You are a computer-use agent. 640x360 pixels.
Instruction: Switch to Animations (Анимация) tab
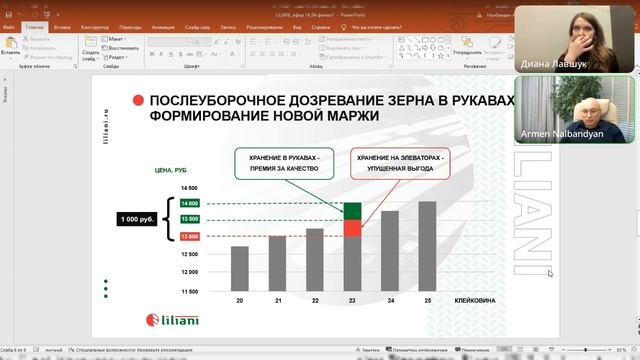click(x=163, y=27)
